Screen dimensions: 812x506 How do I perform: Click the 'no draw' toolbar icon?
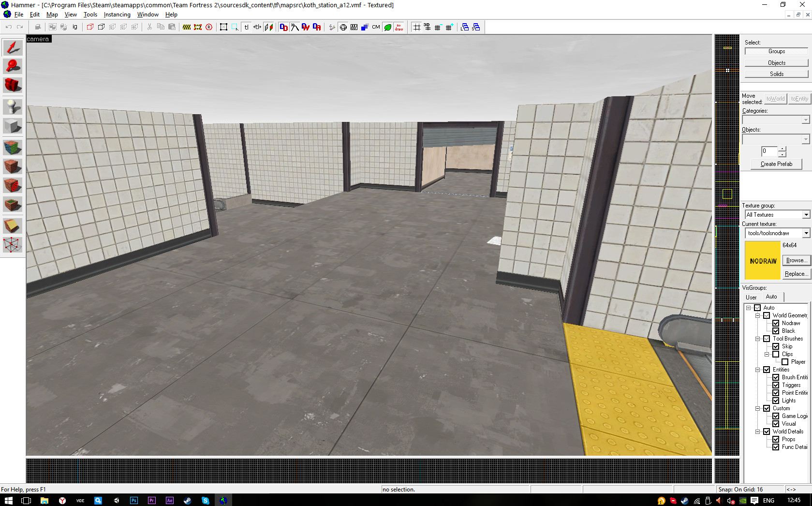coord(399,27)
